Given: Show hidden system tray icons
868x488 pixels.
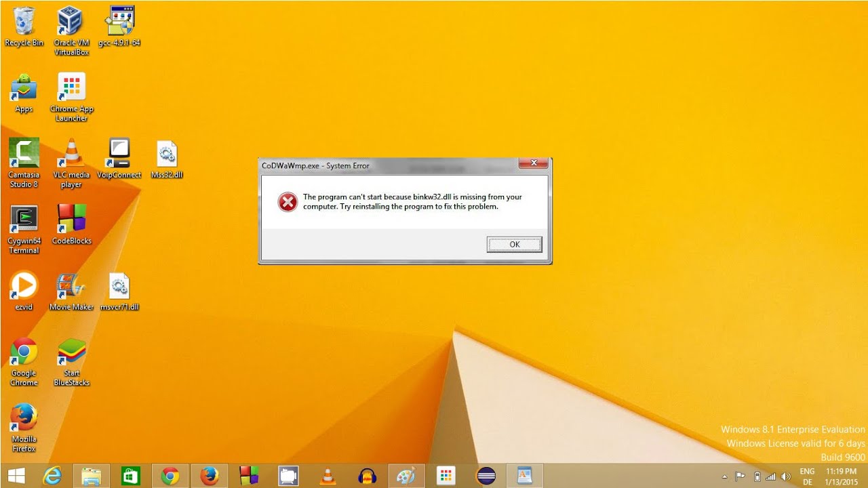Looking at the screenshot, I should [x=725, y=476].
